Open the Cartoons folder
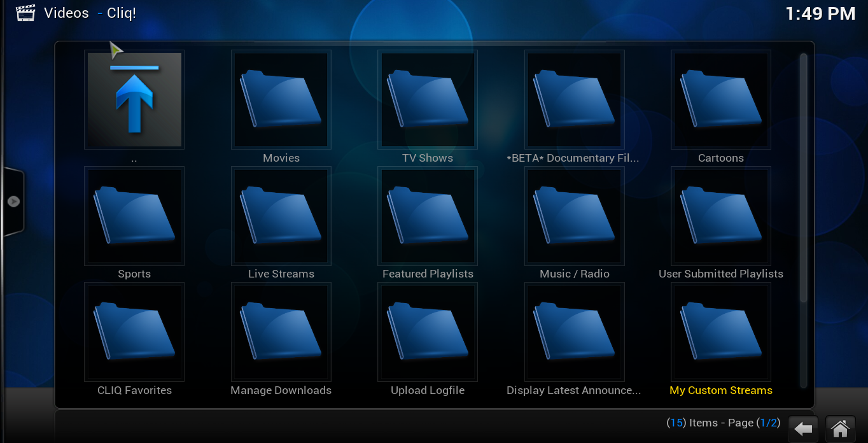Screen dimensions: 868x443 point(720,99)
